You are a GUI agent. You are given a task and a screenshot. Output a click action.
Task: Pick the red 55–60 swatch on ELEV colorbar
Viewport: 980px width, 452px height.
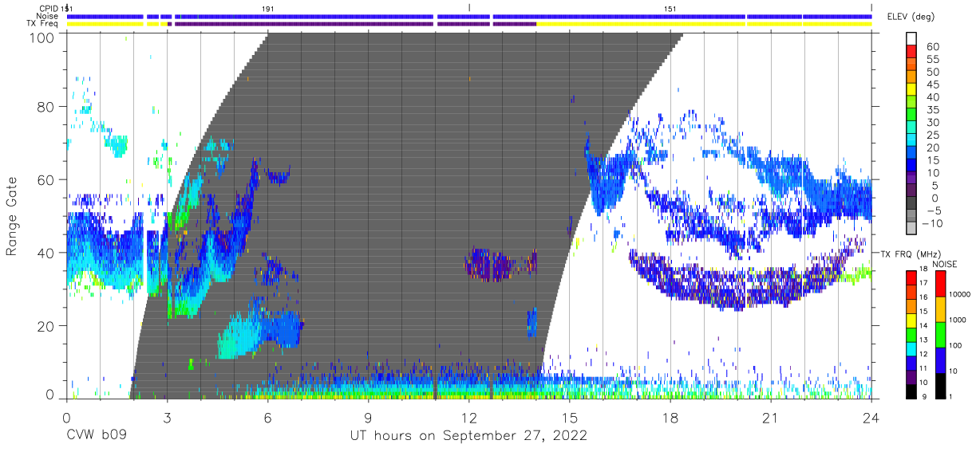[x=911, y=53]
